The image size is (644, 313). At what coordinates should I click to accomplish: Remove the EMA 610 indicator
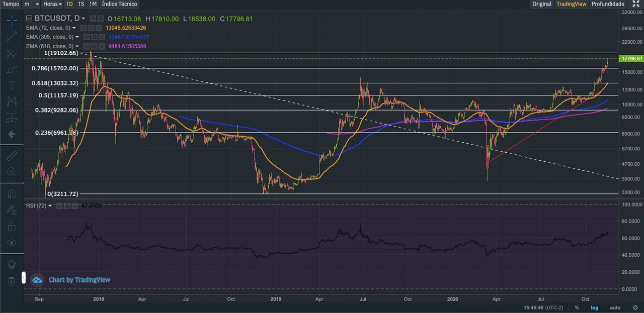(x=102, y=46)
